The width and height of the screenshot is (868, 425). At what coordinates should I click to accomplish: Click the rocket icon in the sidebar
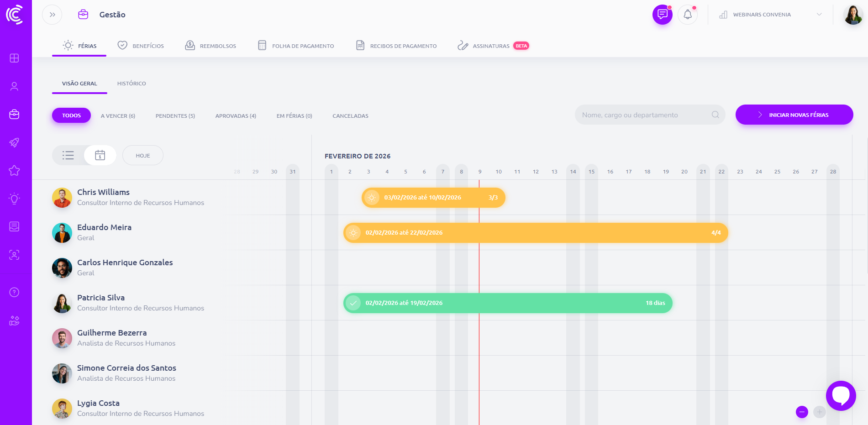pos(14,142)
